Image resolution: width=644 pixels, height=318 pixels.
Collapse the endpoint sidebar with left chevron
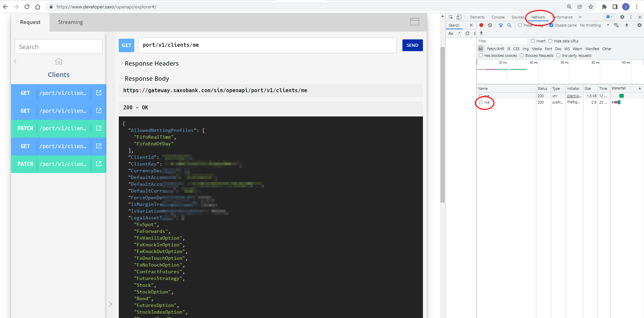[15, 61]
